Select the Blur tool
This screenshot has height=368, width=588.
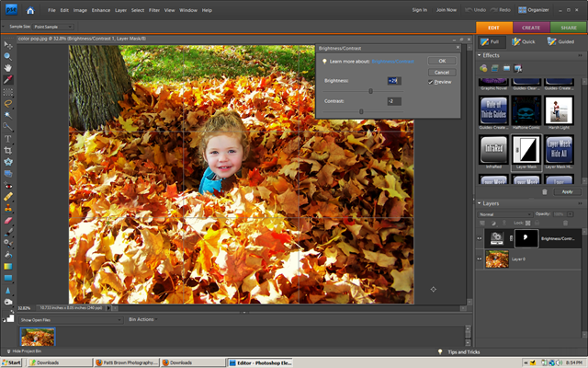[x=8, y=291]
